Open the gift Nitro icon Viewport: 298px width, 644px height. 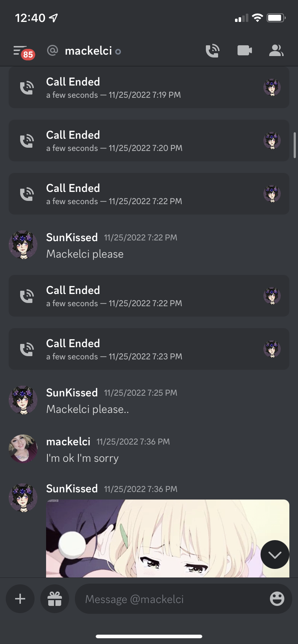point(55,599)
